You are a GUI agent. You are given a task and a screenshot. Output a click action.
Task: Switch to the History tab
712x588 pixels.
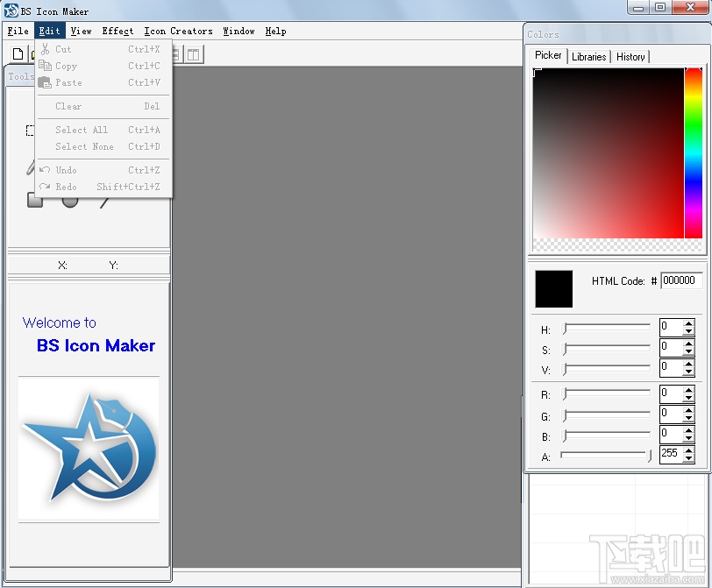630,56
